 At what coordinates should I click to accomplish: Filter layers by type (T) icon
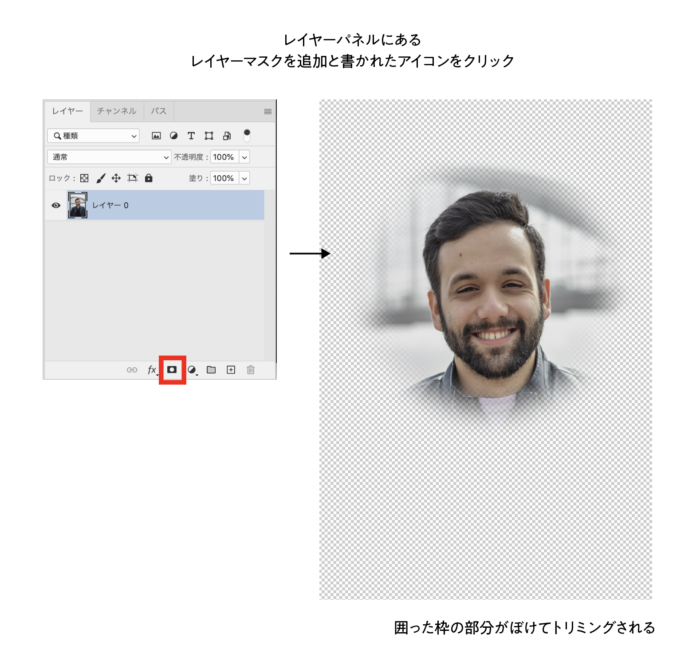click(x=191, y=136)
